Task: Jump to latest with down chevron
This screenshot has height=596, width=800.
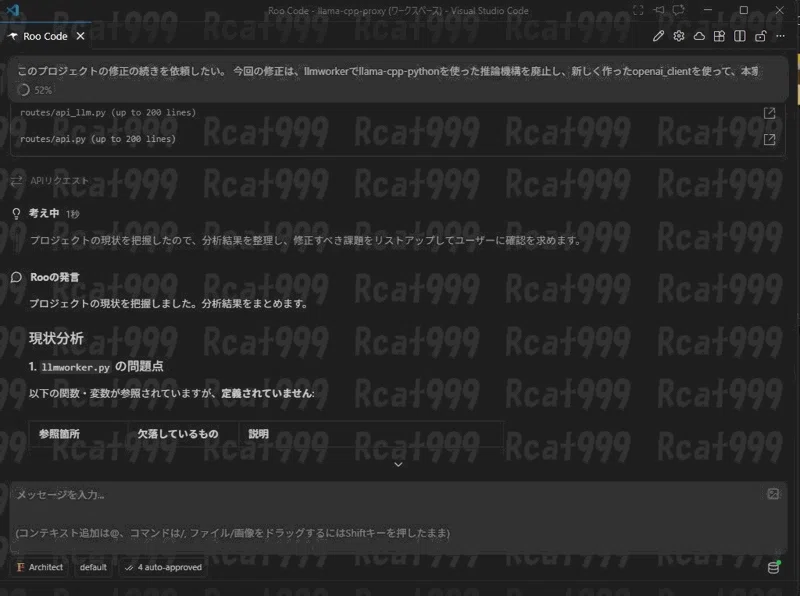Action: click(x=398, y=464)
